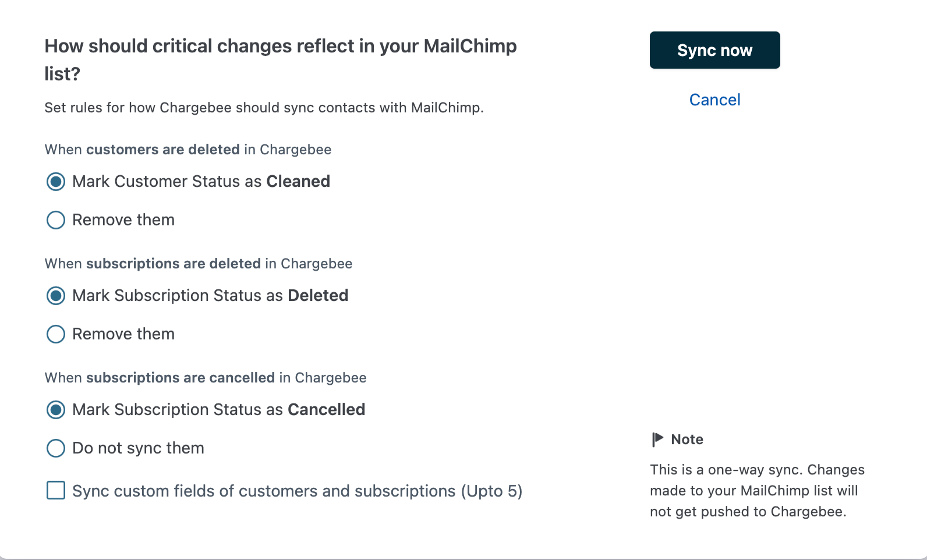
Task: Click the 'When subscriptions are cancelled' label
Action: (x=205, y=378)
